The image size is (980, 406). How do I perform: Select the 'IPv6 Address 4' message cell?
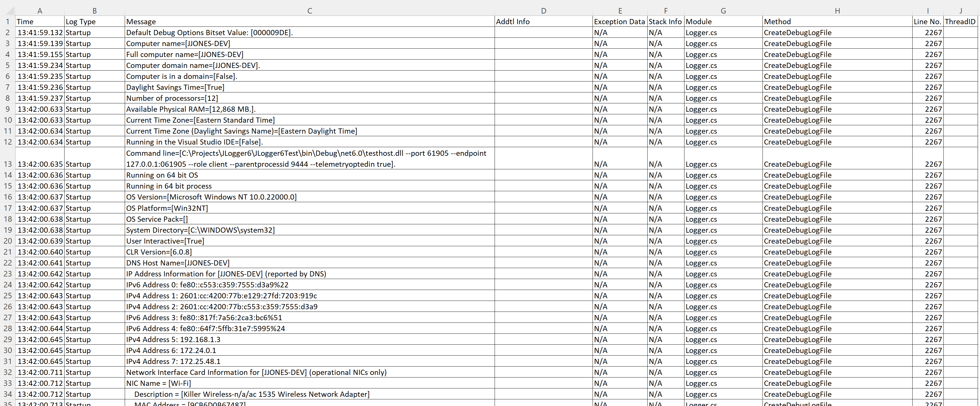tap(310, 329)
